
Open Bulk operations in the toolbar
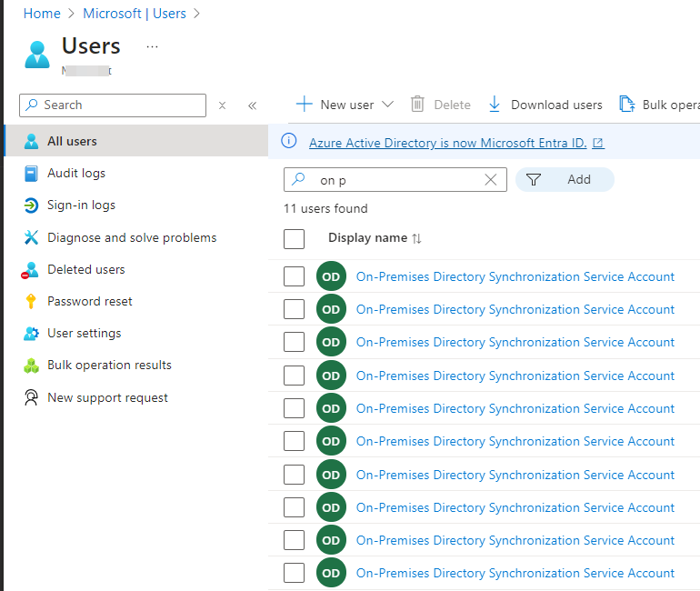[x=659, y=105]
